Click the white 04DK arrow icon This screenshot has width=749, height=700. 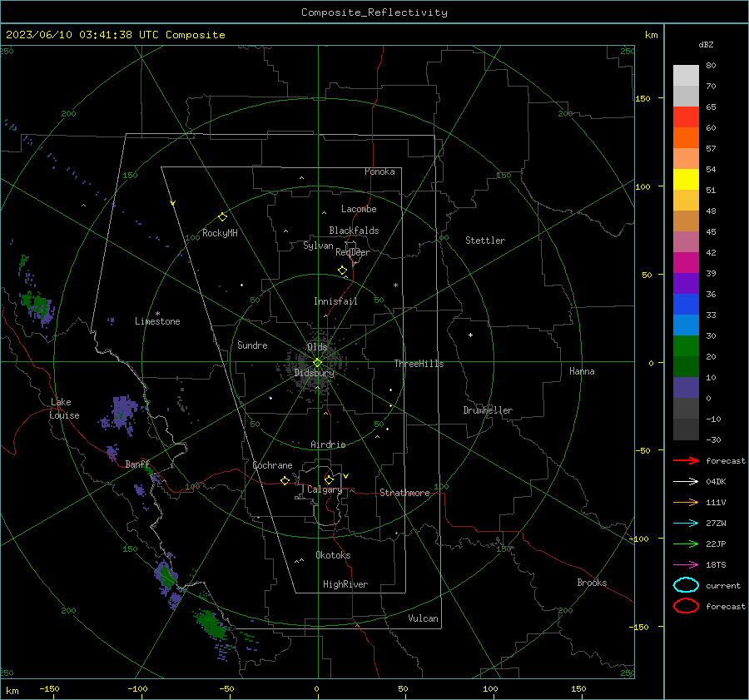(x=686, y=482)
